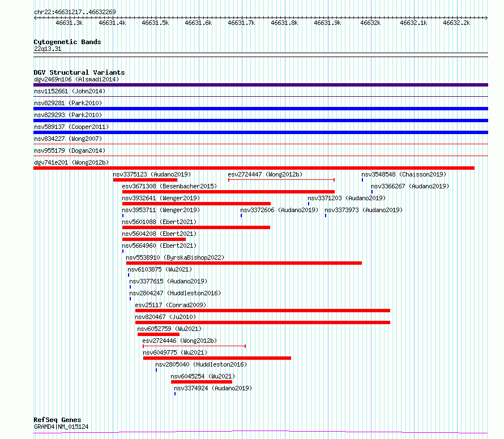Open nsv3953711 (Wenger2019) label
Image resolution: width=504 pixels, height=439 pixels.
(x=161, y=210)
